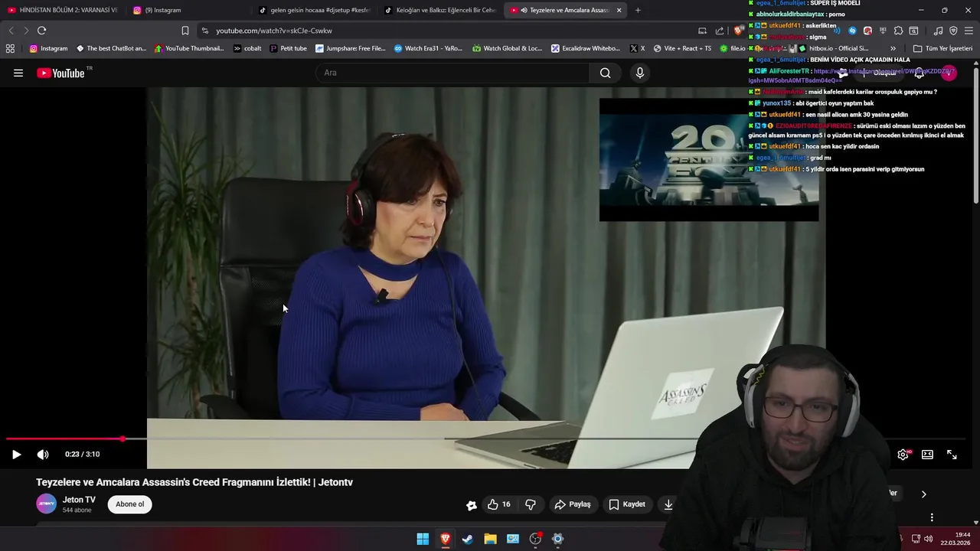This screenshot has height=551, width=980.
Task: Reload the page with the refresh button
Action: pos(41,31)
